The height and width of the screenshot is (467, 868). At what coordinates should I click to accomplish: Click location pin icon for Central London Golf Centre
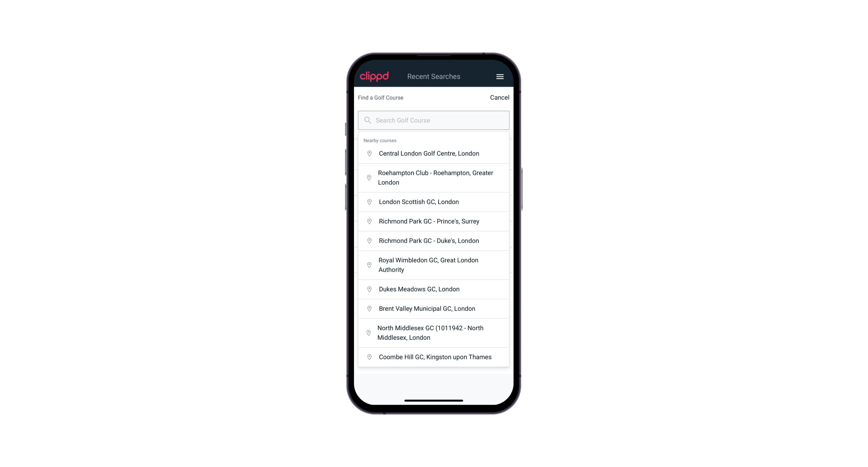(x=368, y=153)
